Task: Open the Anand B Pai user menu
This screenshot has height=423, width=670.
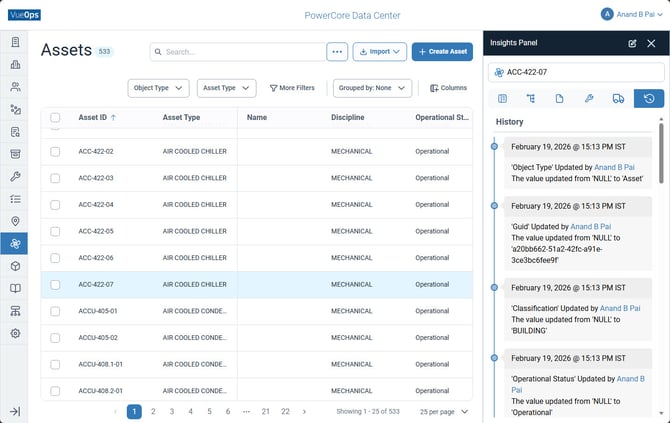Action: click(x=632, y=15)
